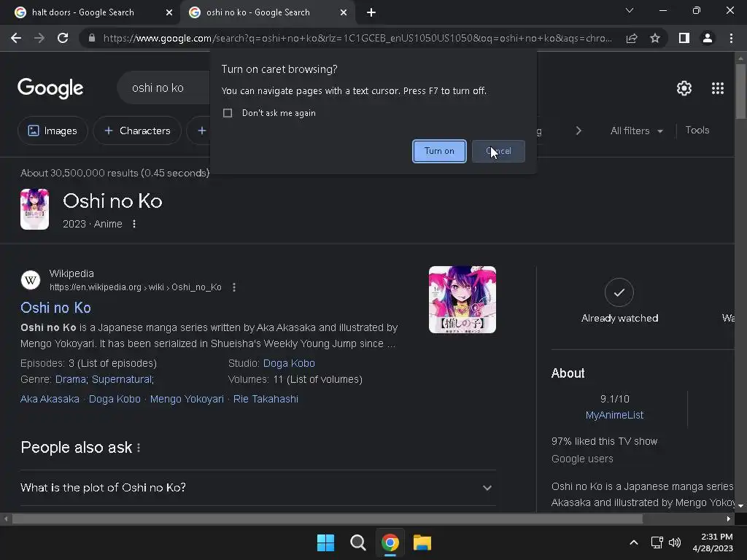Click the vertical page scrollbar

coord(740,92)
